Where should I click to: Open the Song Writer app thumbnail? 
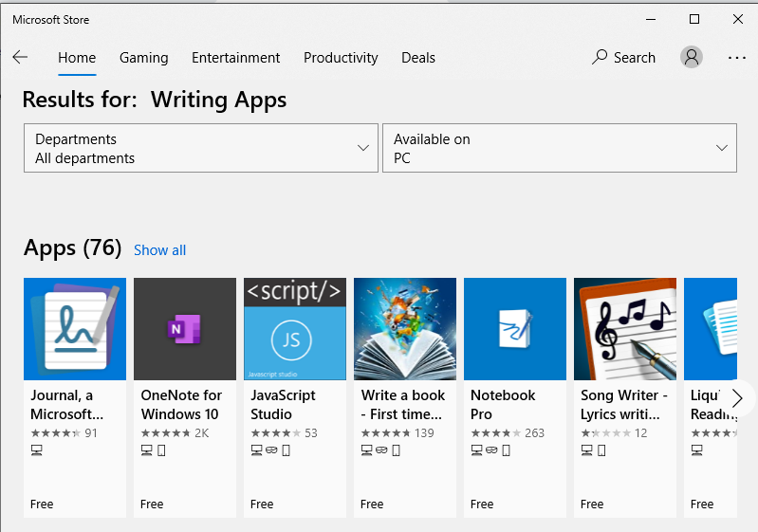625,328
